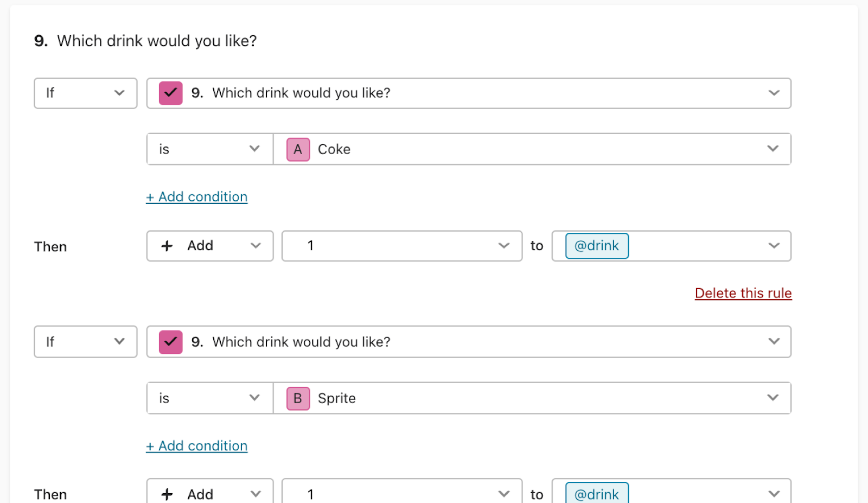Open the Coke answer dropdown
Image resolution: width=868 pixels, height=503 pixels.
(x=532, y=149)
